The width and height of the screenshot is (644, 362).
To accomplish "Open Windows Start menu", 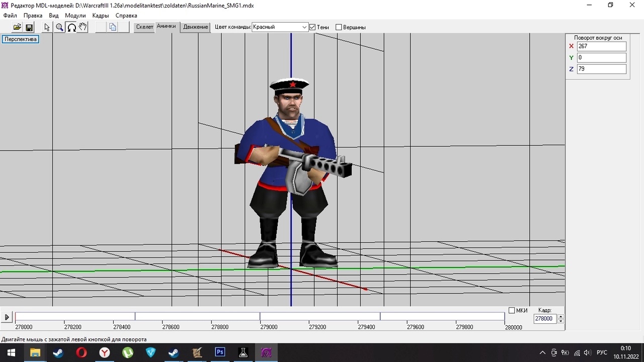I will click(11, 352).
